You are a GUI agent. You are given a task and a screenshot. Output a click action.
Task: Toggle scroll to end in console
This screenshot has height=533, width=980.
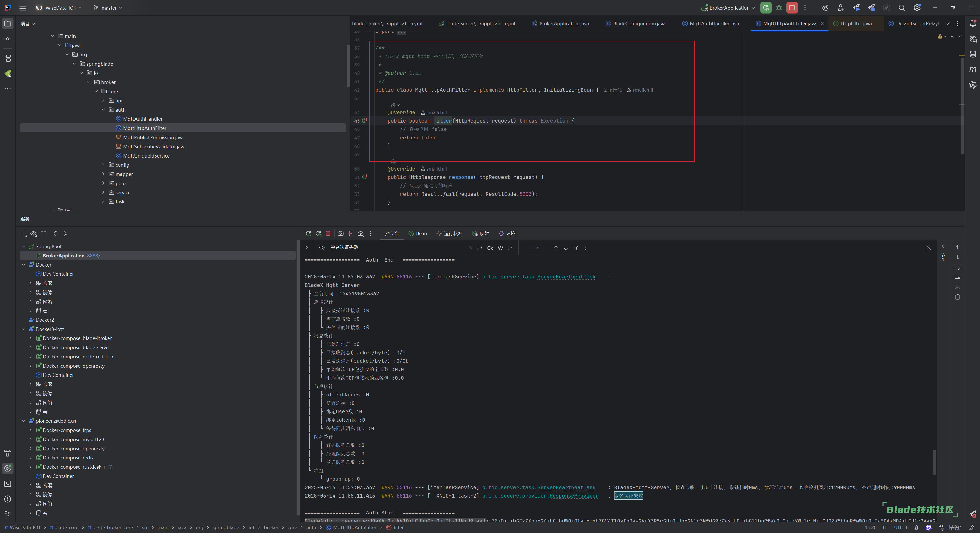958,277
